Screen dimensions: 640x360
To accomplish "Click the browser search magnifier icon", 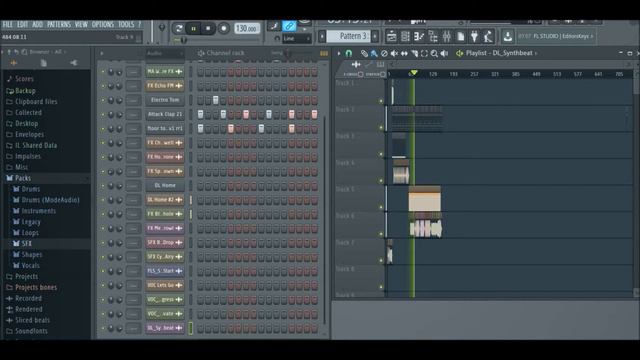I will (24, 52).
